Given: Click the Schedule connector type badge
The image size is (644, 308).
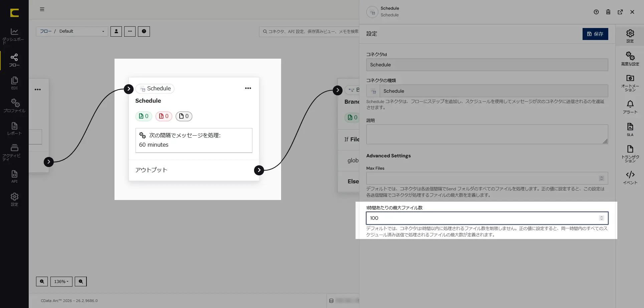Looking at the screenshot, I should pos(155,89).
